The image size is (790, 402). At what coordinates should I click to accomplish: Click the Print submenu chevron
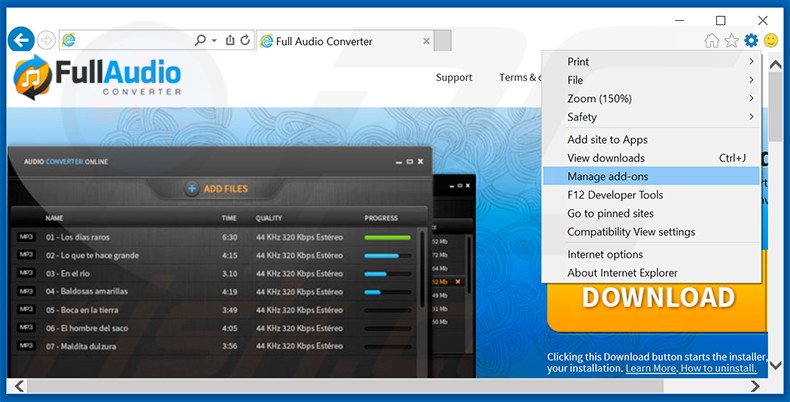point(751,61)
